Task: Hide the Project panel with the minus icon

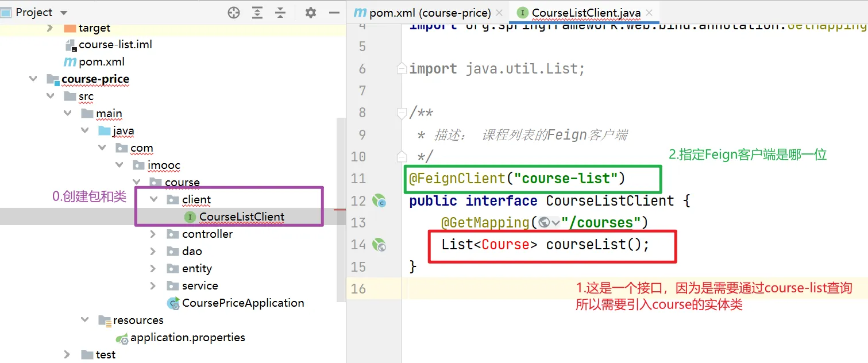Action: coord(334,13)
